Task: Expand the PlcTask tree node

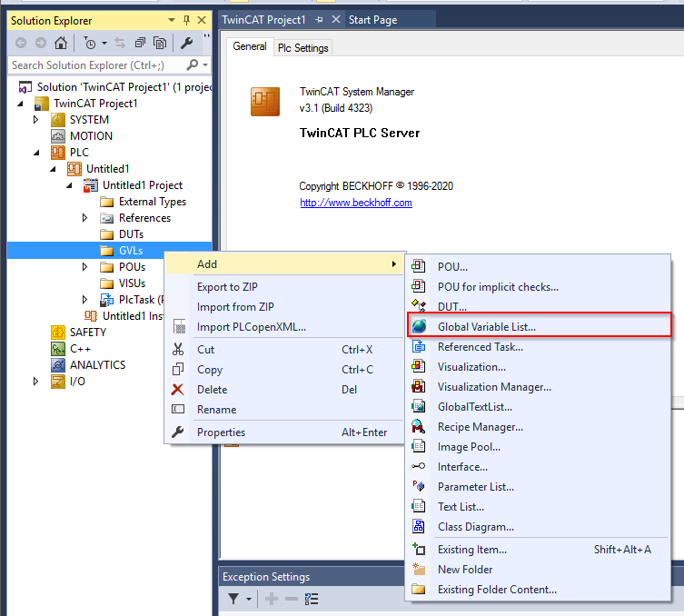Action: pyautogui.click(x=84, y=299)
